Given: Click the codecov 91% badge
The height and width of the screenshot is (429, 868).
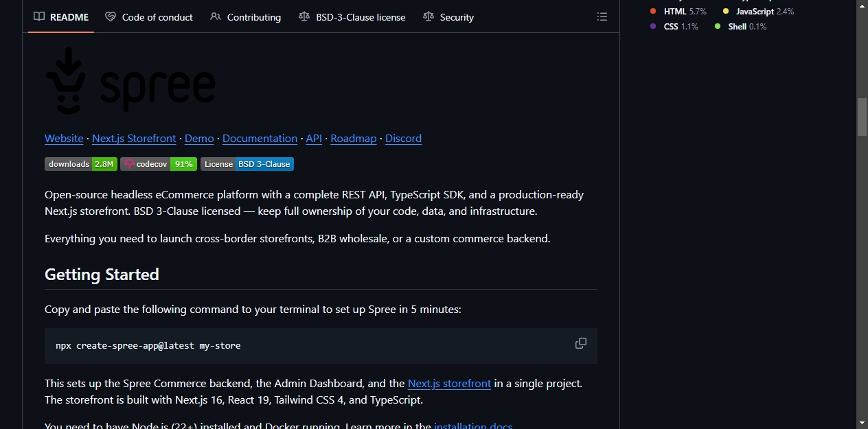Looking at the screenshot, I should click(x=159, y=164).
